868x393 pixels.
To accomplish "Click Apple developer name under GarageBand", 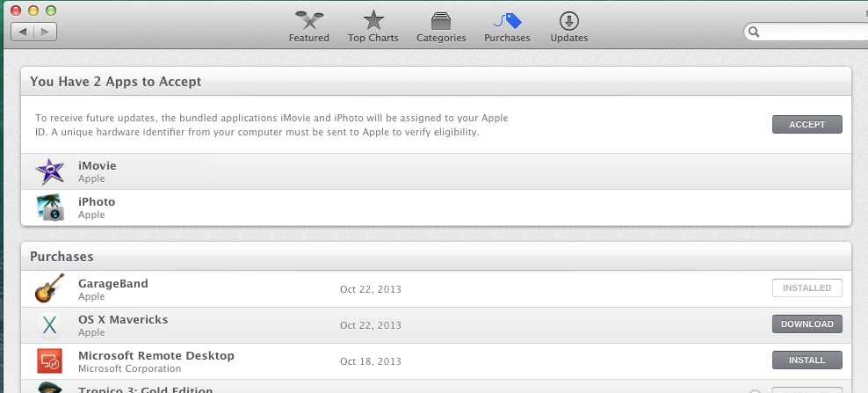I will tap(91, 296).
